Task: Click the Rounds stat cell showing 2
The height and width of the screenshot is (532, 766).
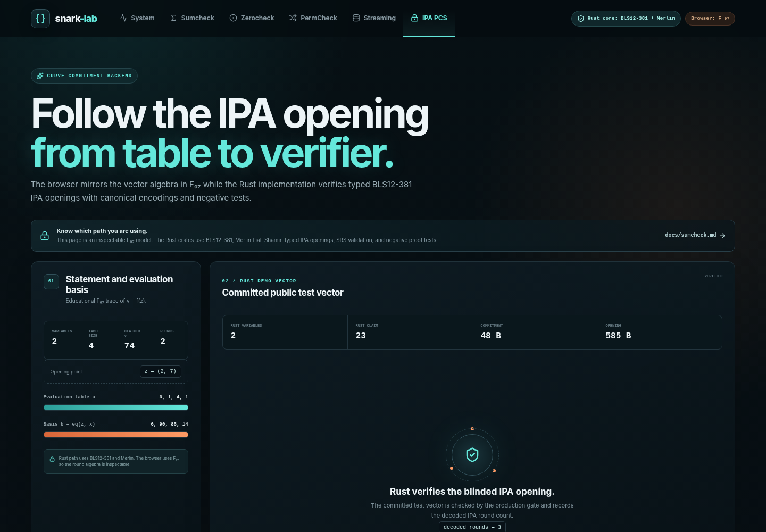Action: pyautogui.click(x=170, y=339)
